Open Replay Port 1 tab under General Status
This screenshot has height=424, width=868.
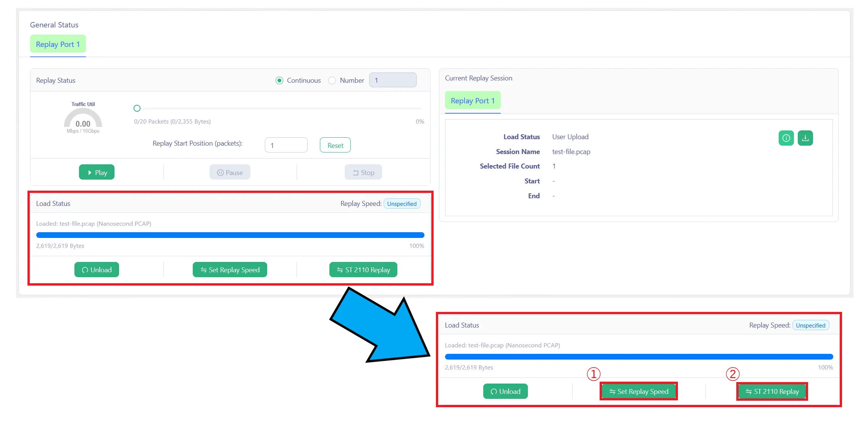(x=58, y=44)
